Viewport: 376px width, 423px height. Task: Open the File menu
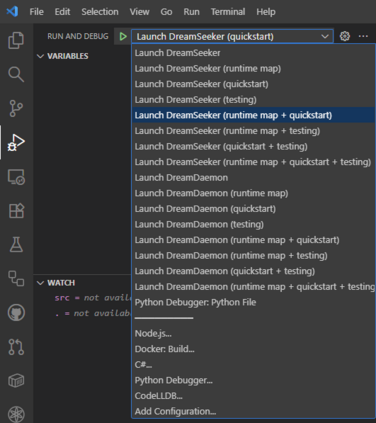[36, 12]
